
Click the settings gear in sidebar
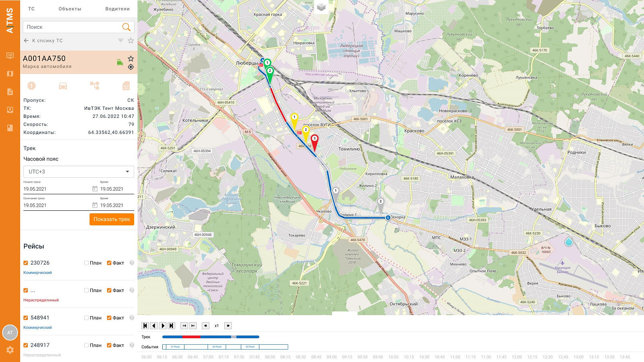pos(10,350)
